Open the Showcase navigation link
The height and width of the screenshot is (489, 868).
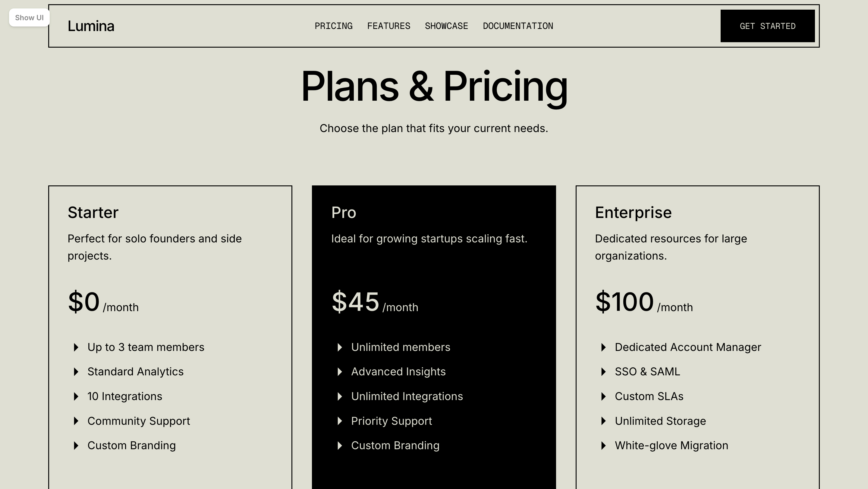pos(446,26)
